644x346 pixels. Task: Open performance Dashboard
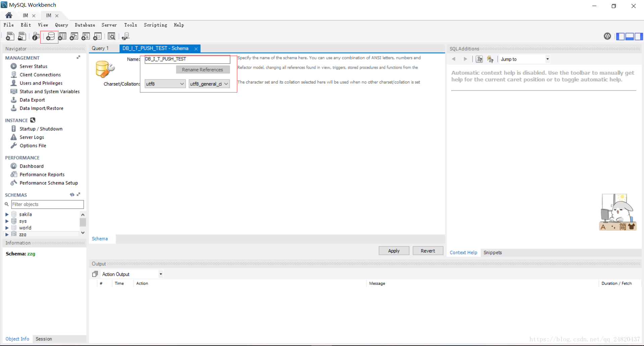coord(32,166)
